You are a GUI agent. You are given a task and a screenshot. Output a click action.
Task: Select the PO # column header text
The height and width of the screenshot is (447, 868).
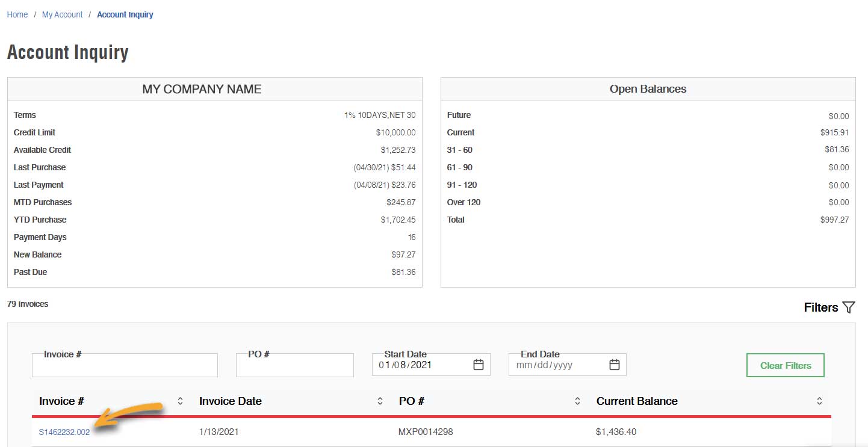411,401
